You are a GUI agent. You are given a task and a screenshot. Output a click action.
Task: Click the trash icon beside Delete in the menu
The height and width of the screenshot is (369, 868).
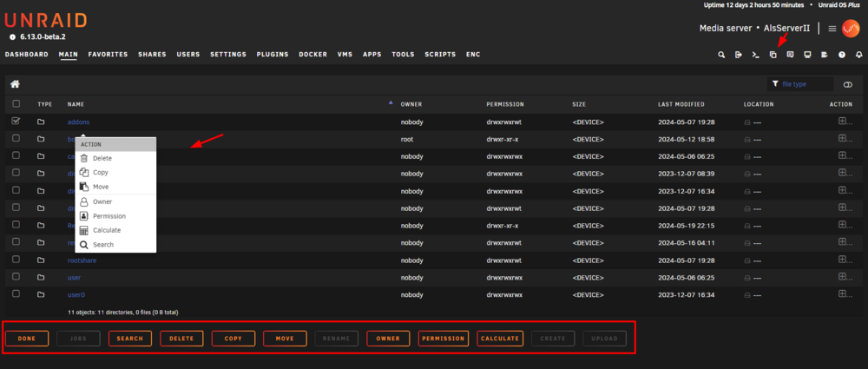84,159
